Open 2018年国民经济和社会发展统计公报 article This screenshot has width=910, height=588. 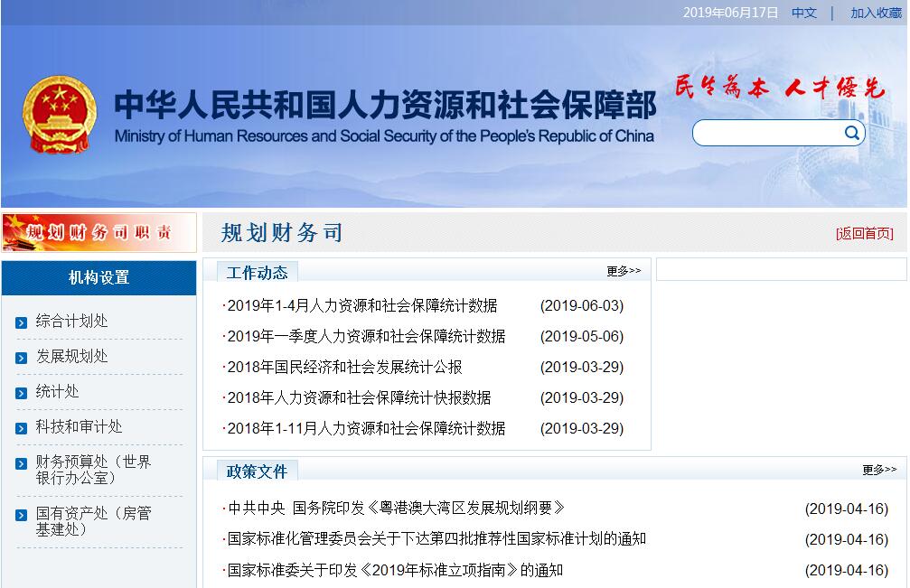tap(344, 367)
